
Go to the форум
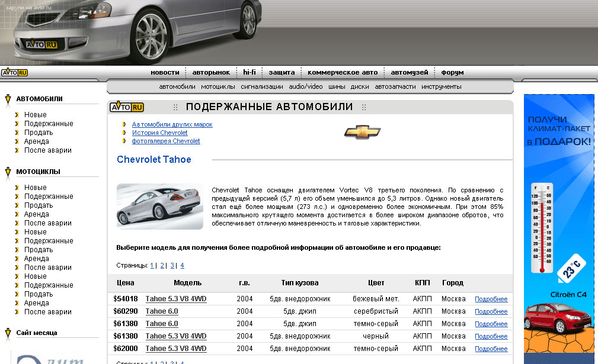click(x=452, y=72)
